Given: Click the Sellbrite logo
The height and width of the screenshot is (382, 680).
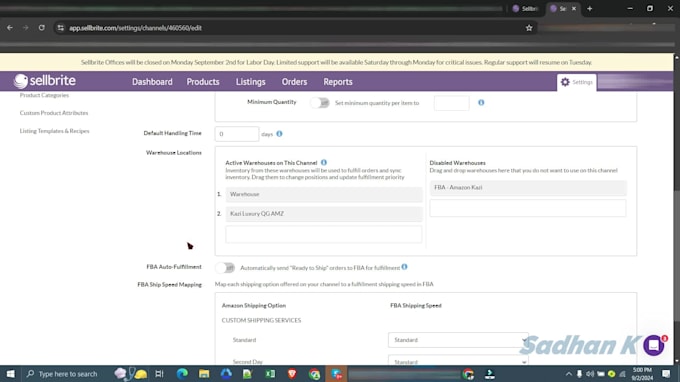Looking at the screenshot, I should (45, 81).
